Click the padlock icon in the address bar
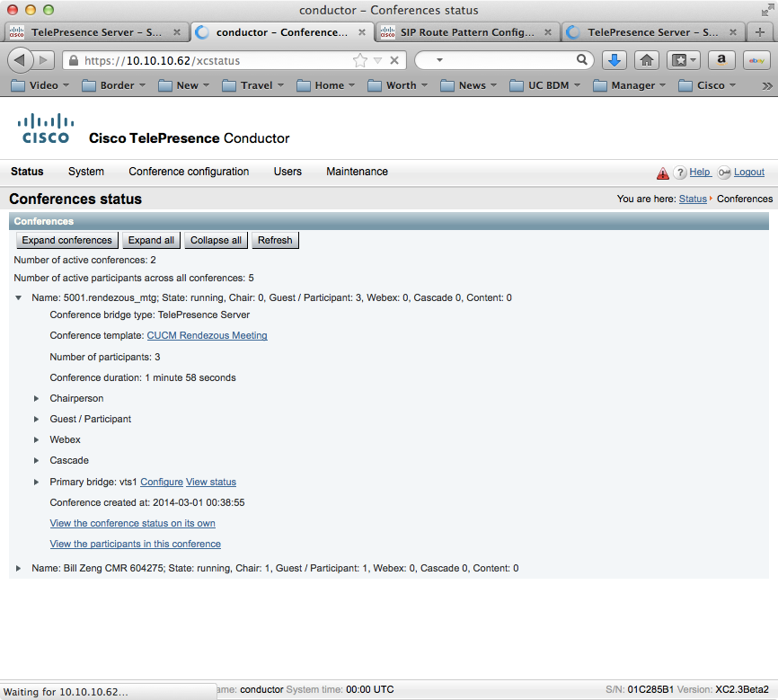Screen dimensions: 778x700 point(74,60)
